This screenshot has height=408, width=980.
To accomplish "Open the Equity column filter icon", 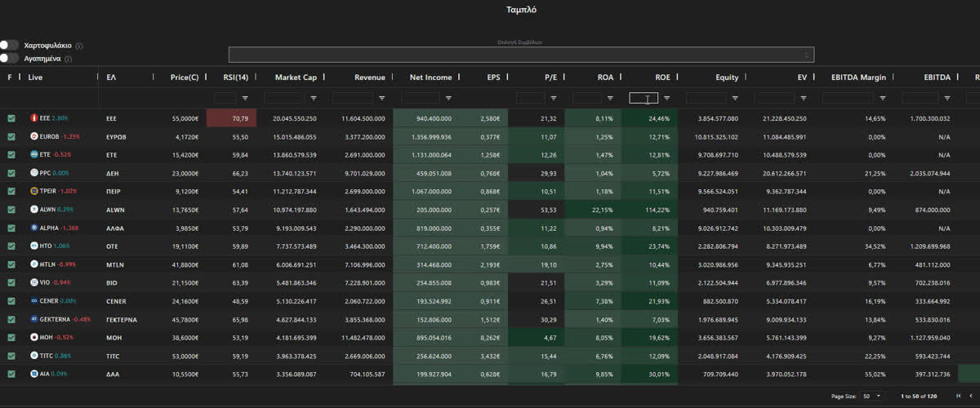I will [x=735, y=98].
